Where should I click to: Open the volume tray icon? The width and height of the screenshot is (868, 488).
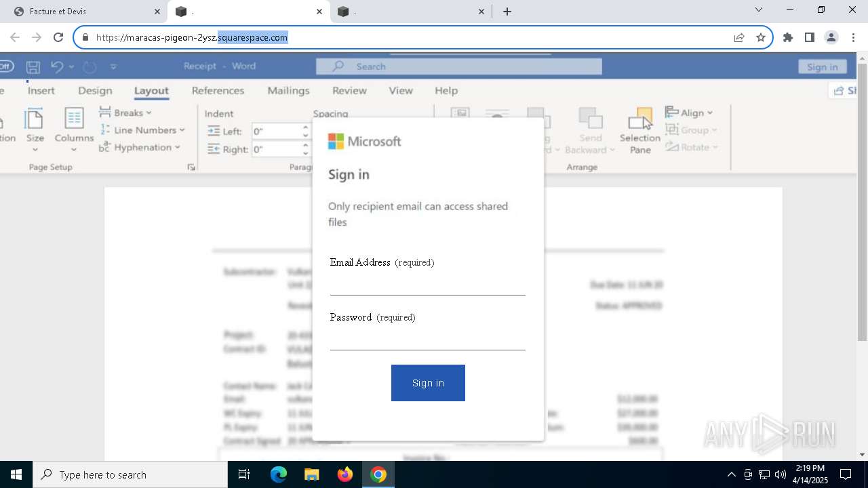[x=781, y=474]
